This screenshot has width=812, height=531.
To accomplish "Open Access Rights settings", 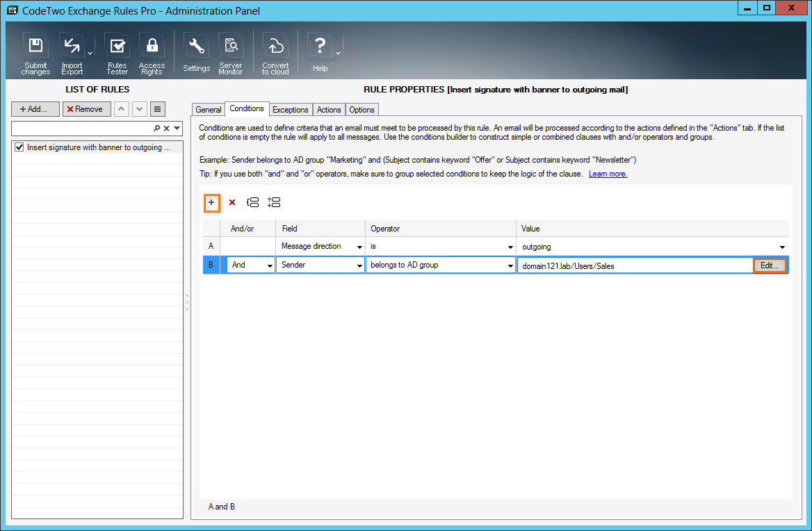I will (x=152, y=54).
